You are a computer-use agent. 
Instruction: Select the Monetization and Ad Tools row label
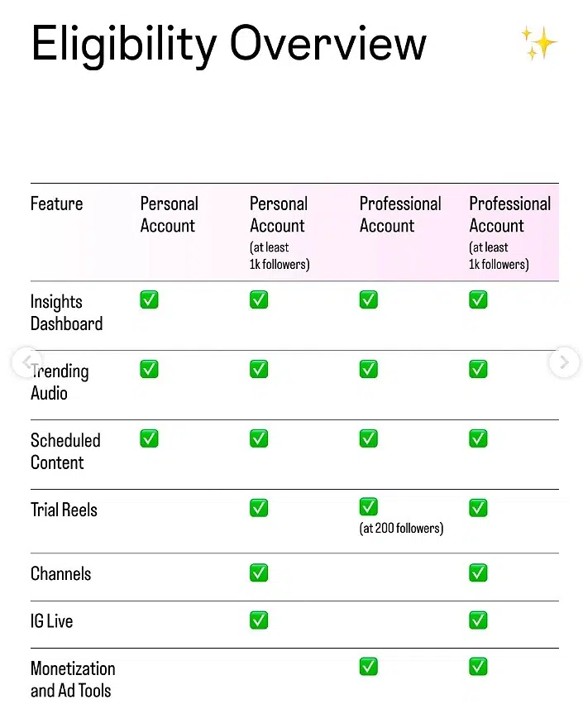click(x=73, y=679)
